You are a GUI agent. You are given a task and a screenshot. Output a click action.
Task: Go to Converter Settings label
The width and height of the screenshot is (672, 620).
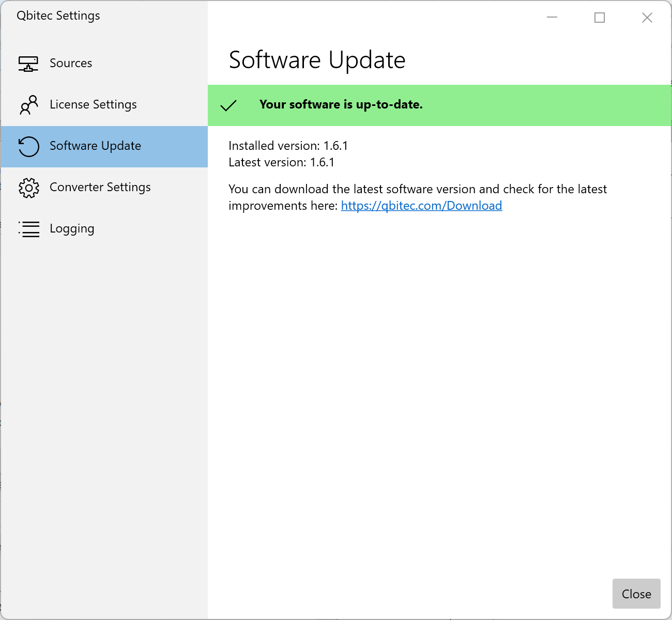click(100, 187)
